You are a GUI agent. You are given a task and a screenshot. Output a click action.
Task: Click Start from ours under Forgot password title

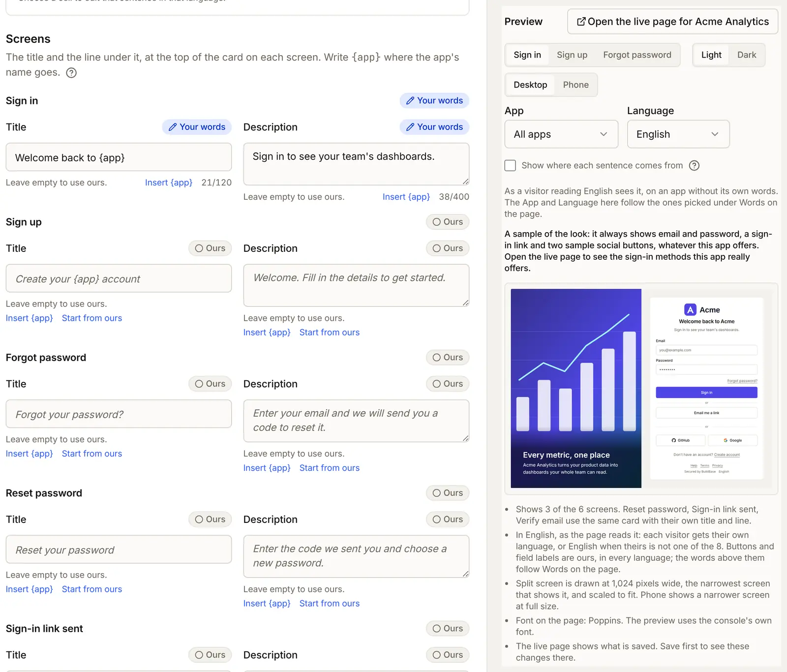coord(92,454)
